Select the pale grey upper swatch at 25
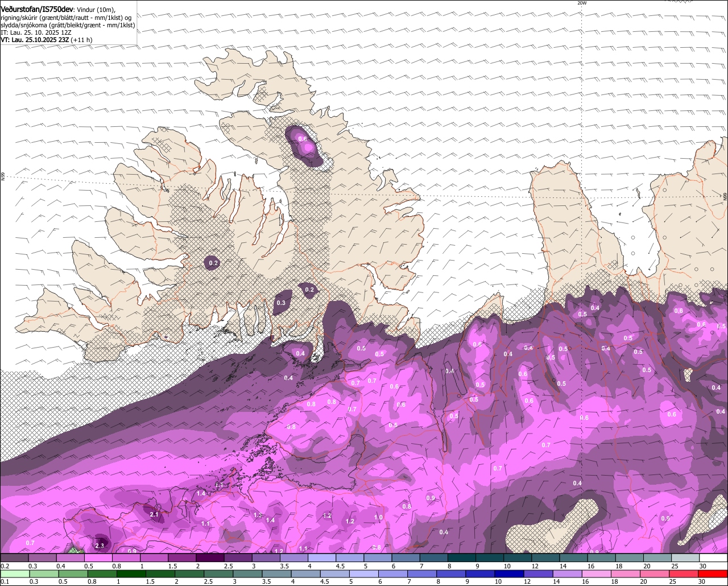 (686, 558)
